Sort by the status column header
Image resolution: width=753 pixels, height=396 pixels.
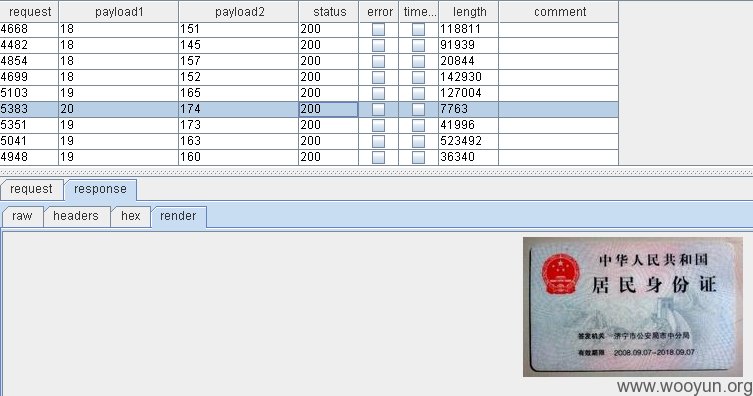pyautogui.click(x=329, y=12)
